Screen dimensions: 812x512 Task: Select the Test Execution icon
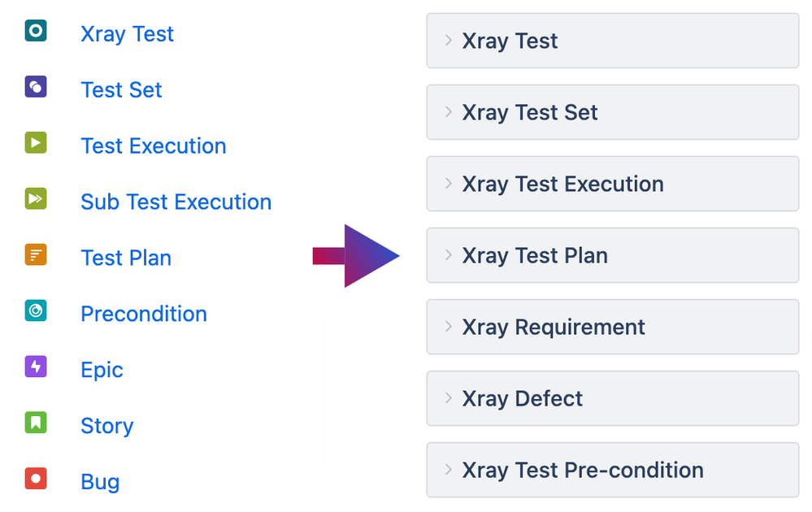point(34,142)
